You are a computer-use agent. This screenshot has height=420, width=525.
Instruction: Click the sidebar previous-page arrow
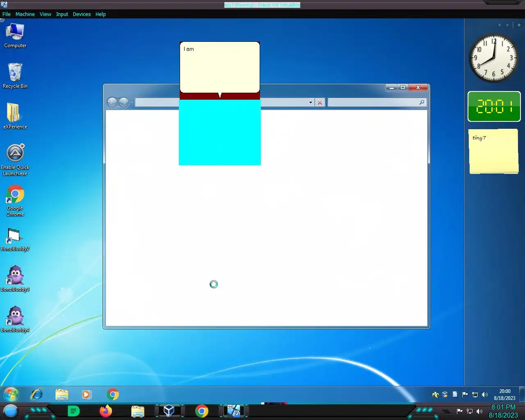pyautogui.click(x=499, y=25)
